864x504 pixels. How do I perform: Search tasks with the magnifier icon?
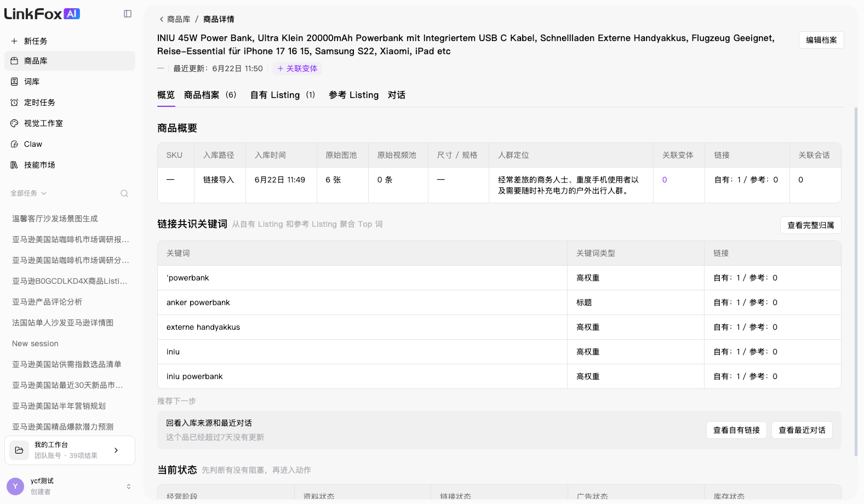pyautogui.click(x=124, y=193)
